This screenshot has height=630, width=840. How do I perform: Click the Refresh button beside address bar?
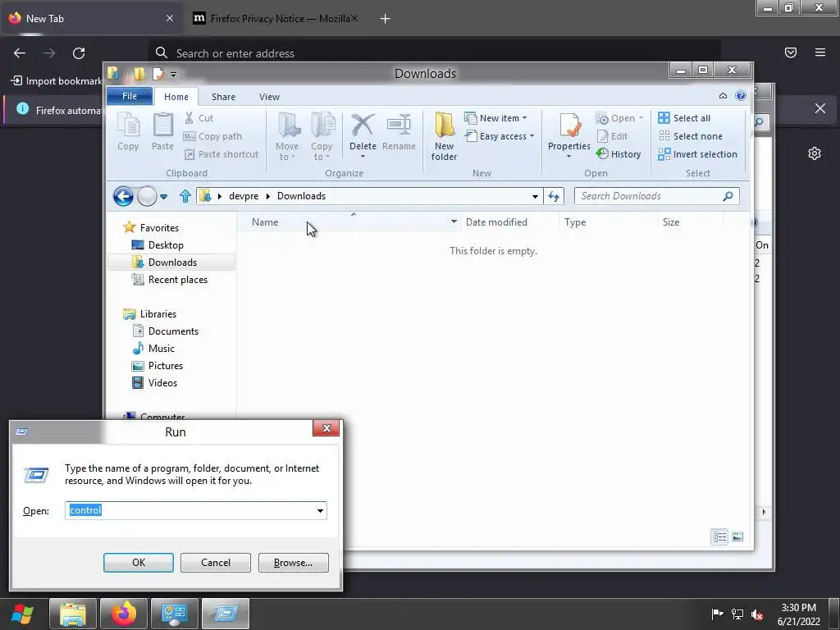(x=554, y=197)
